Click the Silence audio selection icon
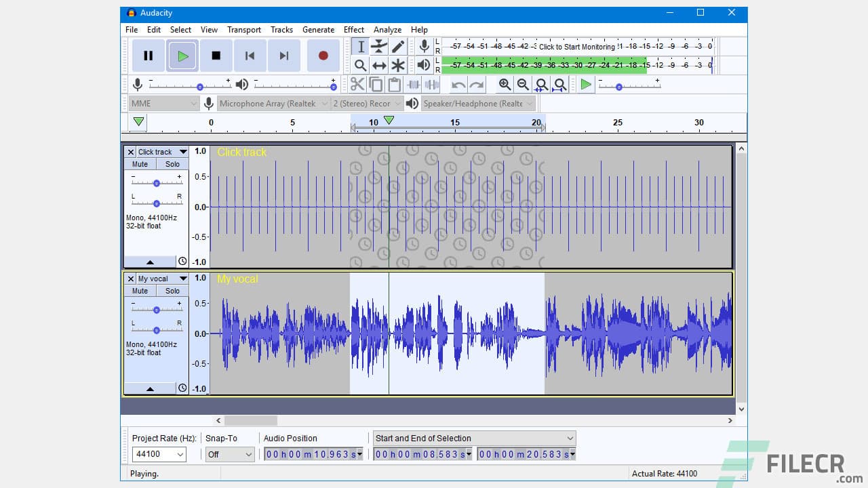868x488 pixels. (x=432, y=84)
